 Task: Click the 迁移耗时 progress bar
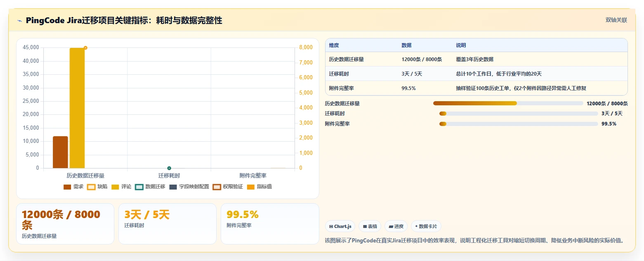coord(519,114)
